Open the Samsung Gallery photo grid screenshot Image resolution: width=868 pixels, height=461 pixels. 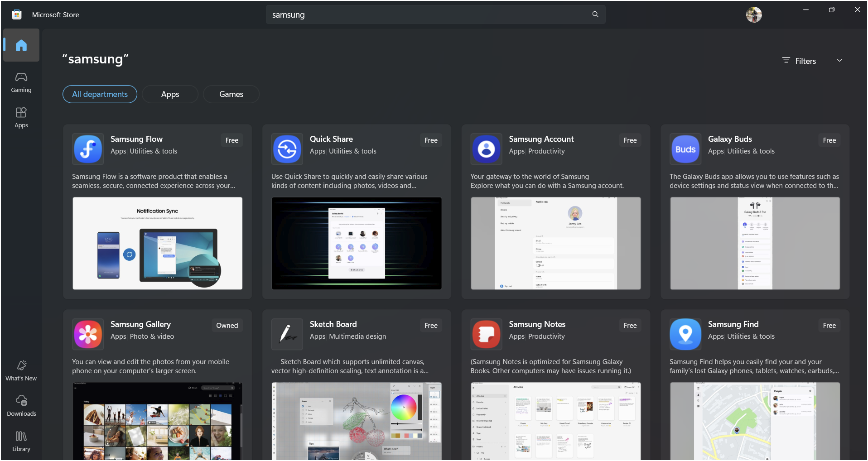pyautogui.click(x=158, y=421)
